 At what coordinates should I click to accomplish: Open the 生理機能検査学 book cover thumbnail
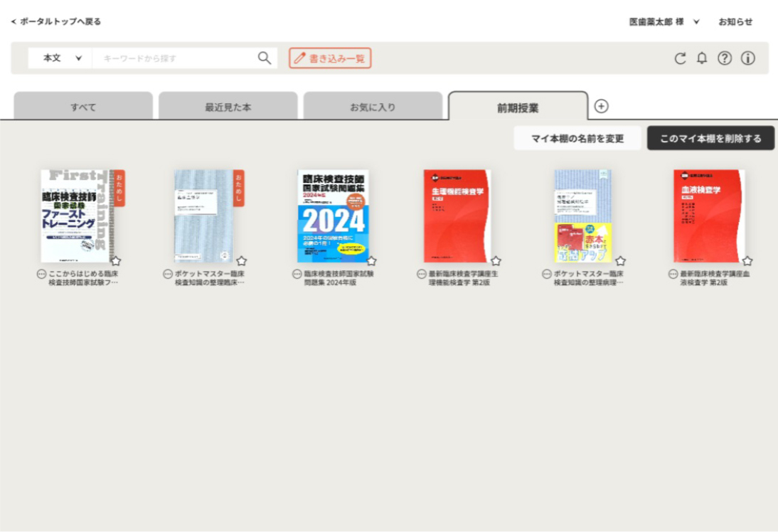[x=457, y=216]
